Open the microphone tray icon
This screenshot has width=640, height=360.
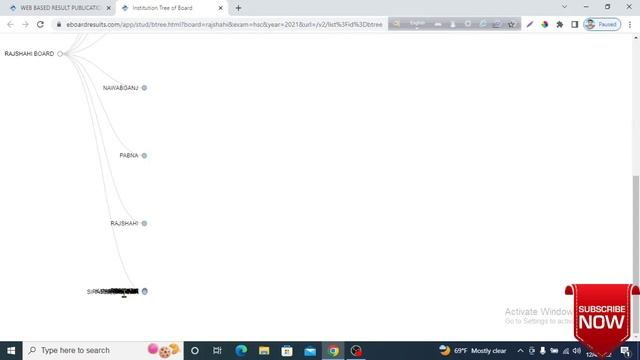[542, 351]
